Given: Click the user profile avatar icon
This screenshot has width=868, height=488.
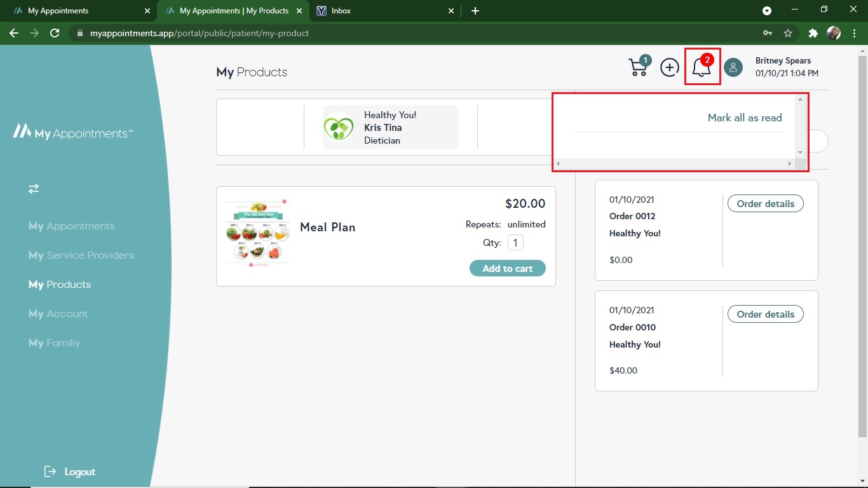Looking at the screenshot, I should point(733,67).
